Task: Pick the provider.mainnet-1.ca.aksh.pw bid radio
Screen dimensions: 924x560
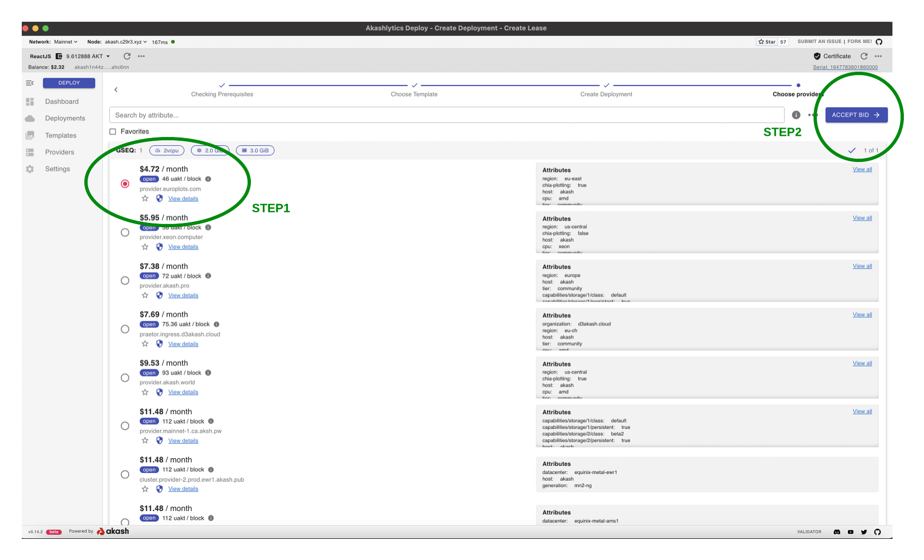Action: pyautogui.click(x=125, y=426)
